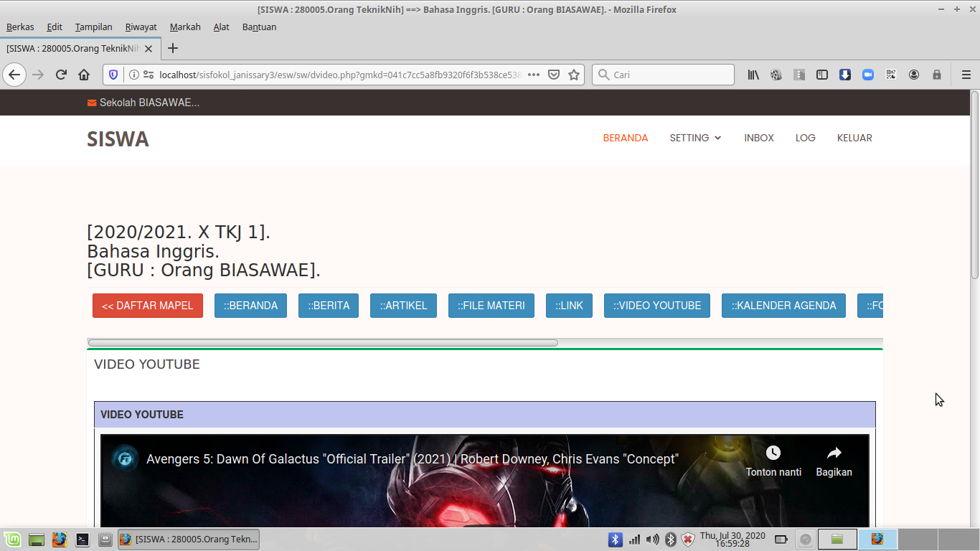
Task: Open the Tampilan menu
Action: 94,27
